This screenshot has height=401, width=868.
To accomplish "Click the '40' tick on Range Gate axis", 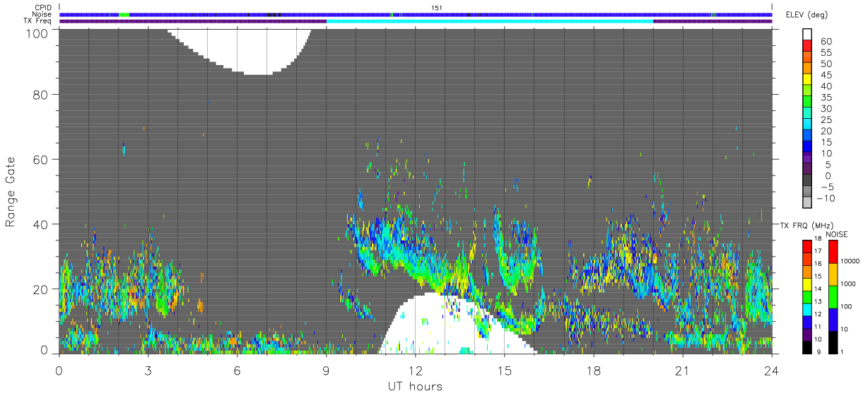I will pos(40,224).
